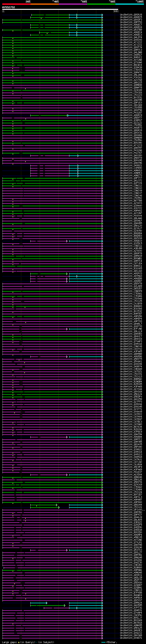This screenshot has width=146, height=644.
Task: Select the UniRef100_Q9M624 label
Action: [x=131, y=603]
